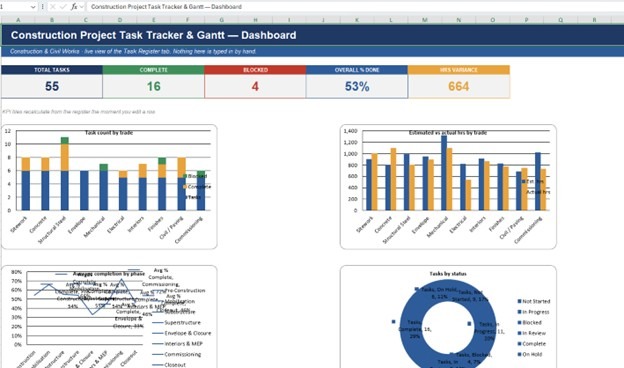624x368 pixels.
Task: Click into the formula bar text field
Action: (x=354, y=7)
